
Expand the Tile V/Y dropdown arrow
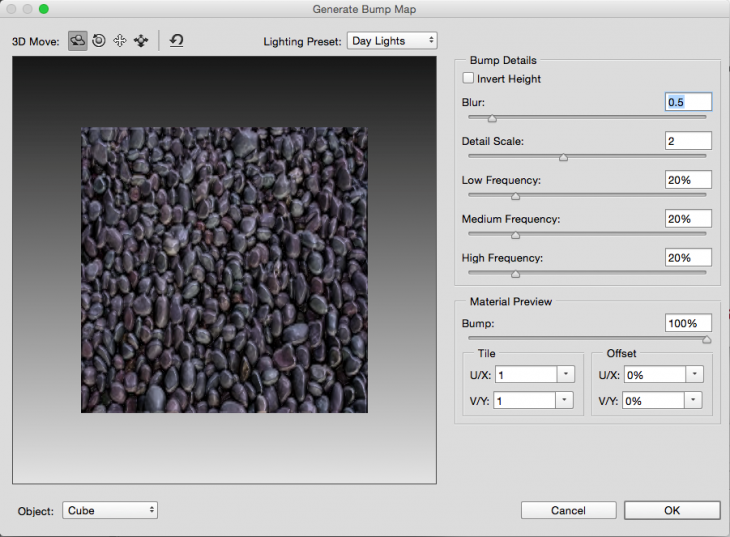566,400
